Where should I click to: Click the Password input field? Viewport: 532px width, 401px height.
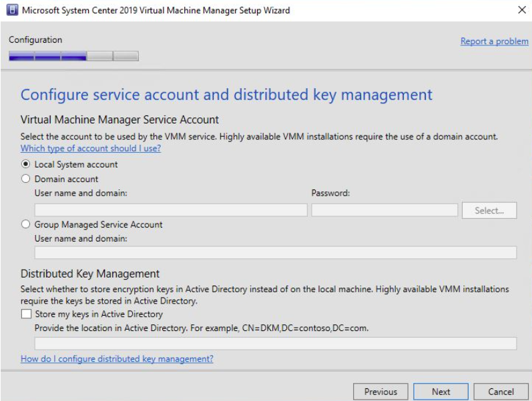click(384, 210)
